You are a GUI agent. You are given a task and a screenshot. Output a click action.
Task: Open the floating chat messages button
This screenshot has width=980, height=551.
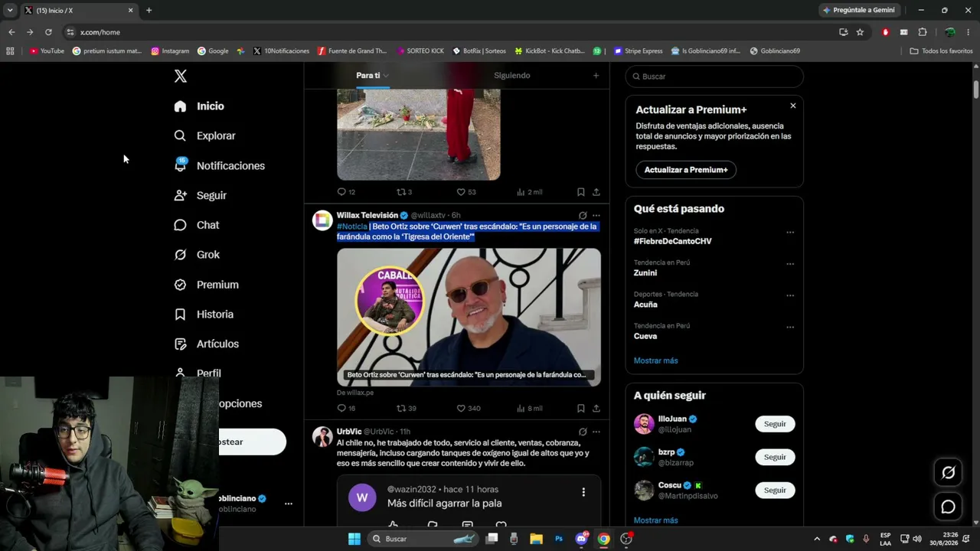[948, 507]
